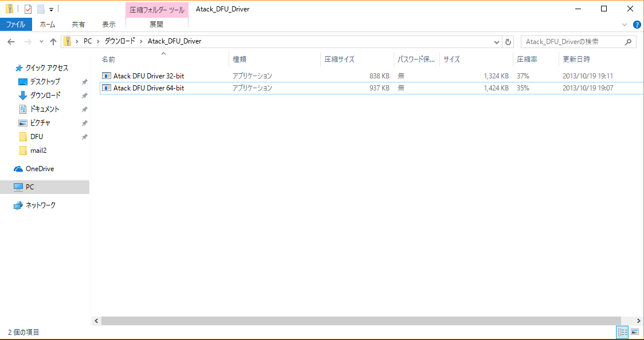Switch to the 共有 ribbon tab

coord(78,25)
